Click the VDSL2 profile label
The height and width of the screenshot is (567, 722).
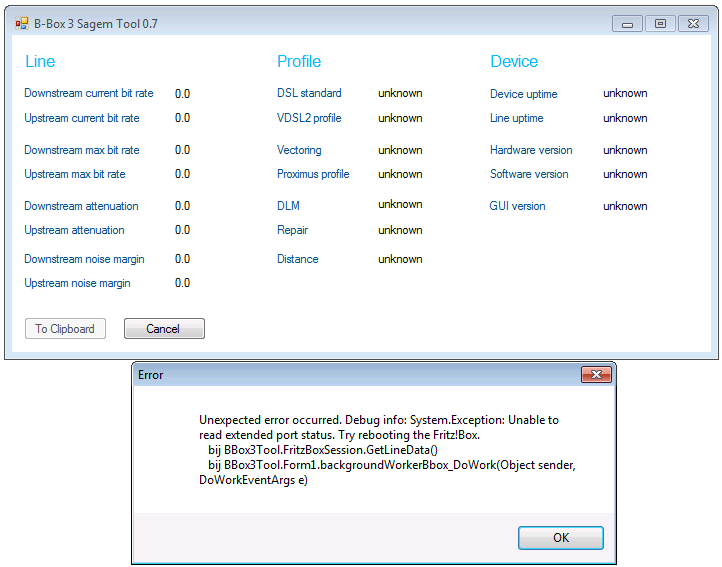tap(309, 118)
